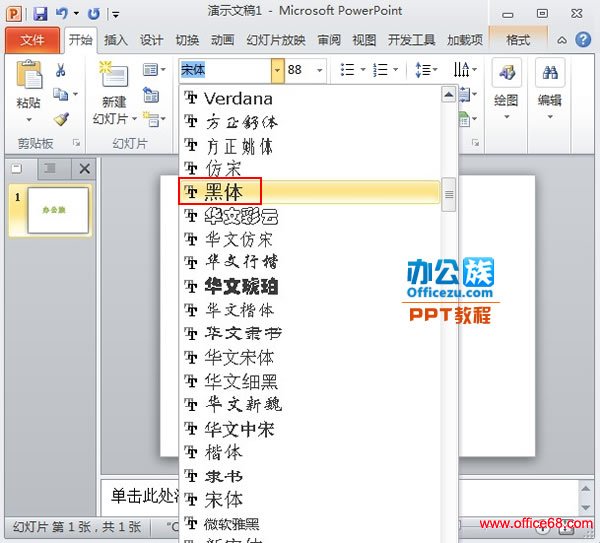Open the Customize Quick Access Toolbar arrow
Screen dimensions: 600x543
(x=116, y=15)
